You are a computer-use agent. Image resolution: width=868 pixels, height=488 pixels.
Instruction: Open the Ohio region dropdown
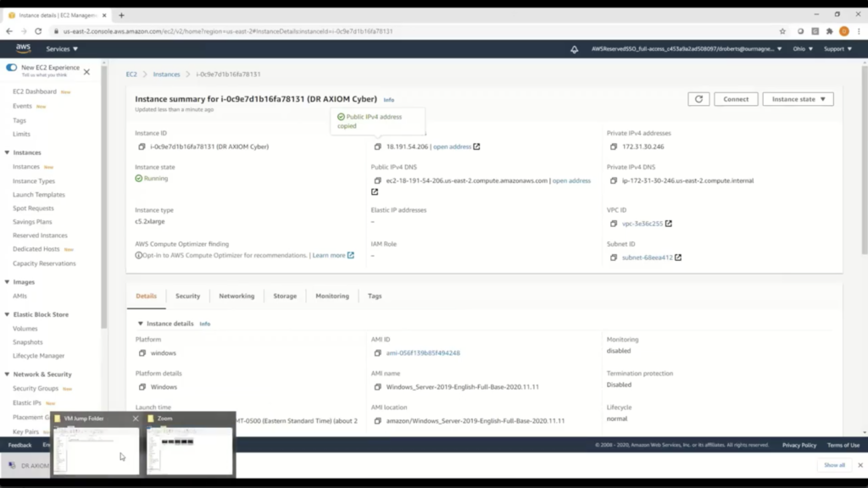(x=803, y=49)
